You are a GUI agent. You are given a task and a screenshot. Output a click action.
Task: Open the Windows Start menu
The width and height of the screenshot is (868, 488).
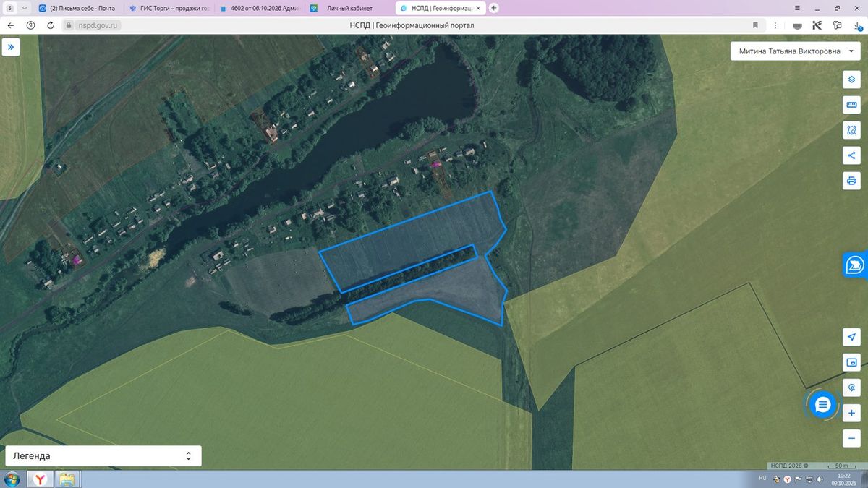(x=12, y=479)
